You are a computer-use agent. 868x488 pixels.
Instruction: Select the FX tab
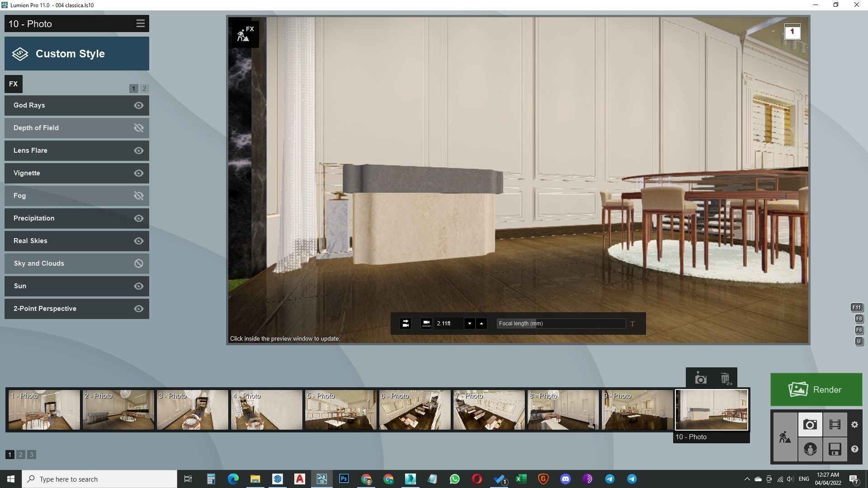tap(14, 84)
